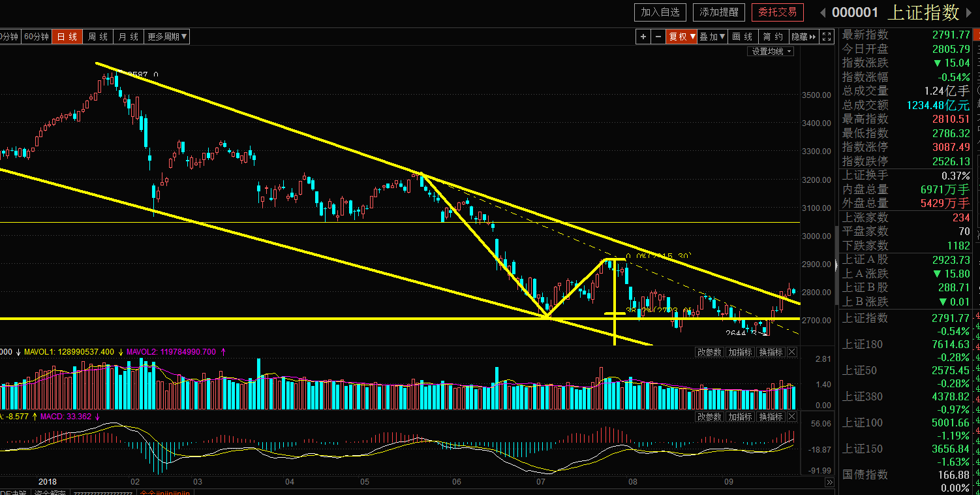Viewport: 980px width, 495px height.
Task: Open the 复权 dropdown
Action: tap(682, 37)
